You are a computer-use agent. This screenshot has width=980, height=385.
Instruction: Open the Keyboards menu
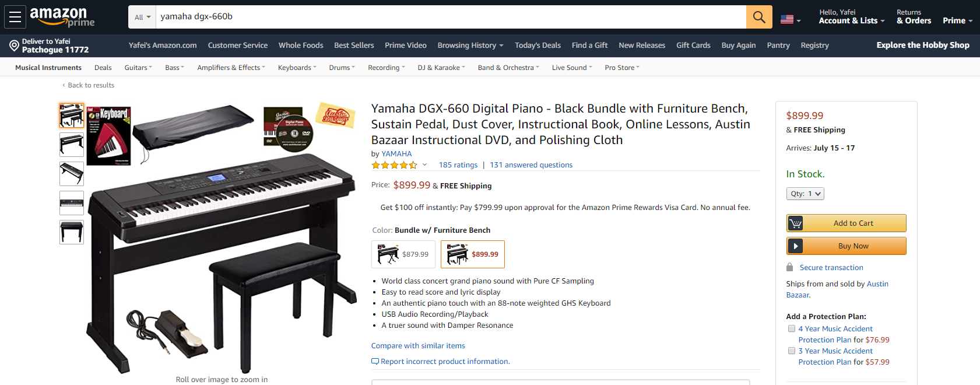297,68
